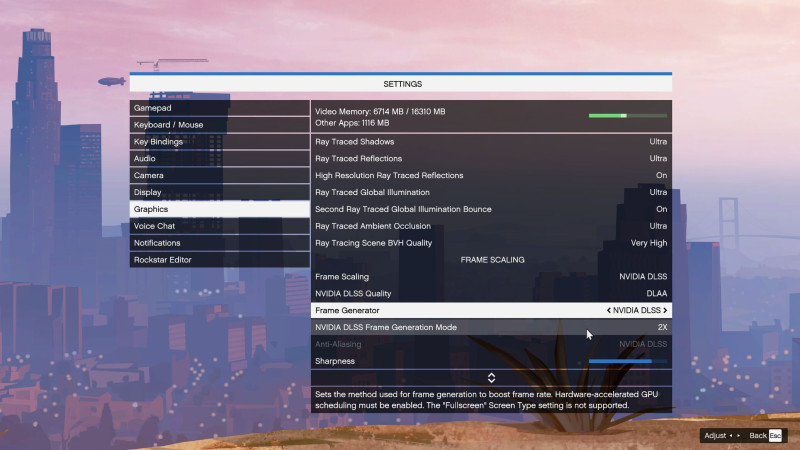Select the Audio settings category
The width and height of the screenshot is (800, 450).
coord(219,159)
